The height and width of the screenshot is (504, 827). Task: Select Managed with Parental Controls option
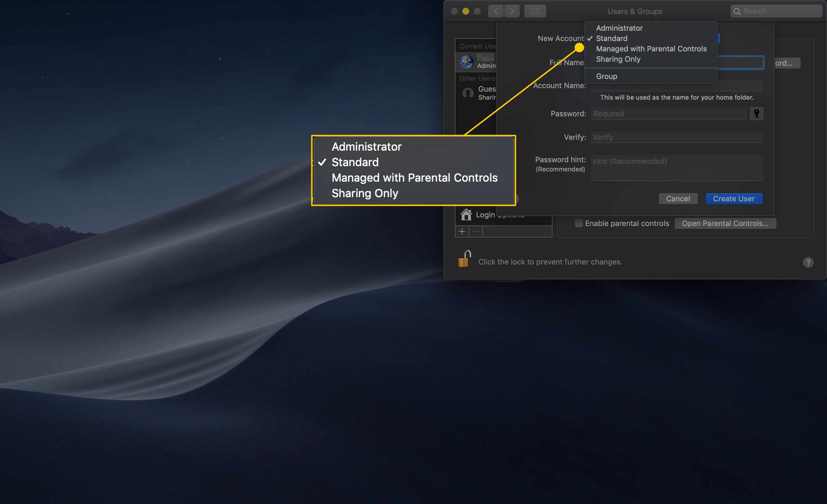651,49
